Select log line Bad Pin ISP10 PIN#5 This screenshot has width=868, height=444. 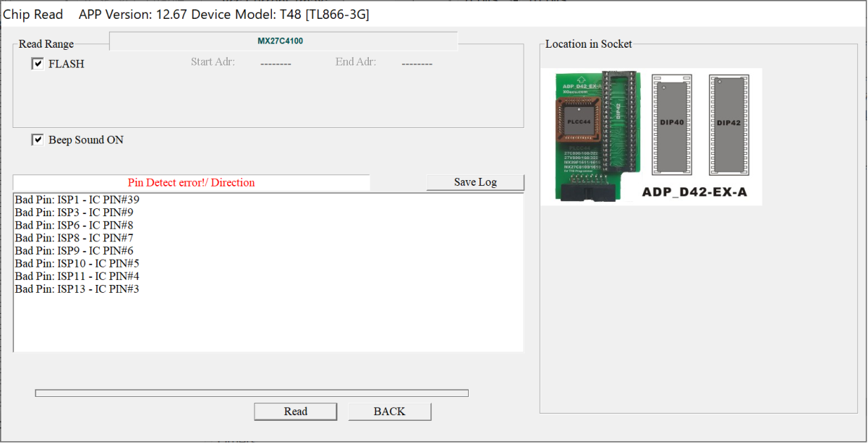tap(77, 263)
